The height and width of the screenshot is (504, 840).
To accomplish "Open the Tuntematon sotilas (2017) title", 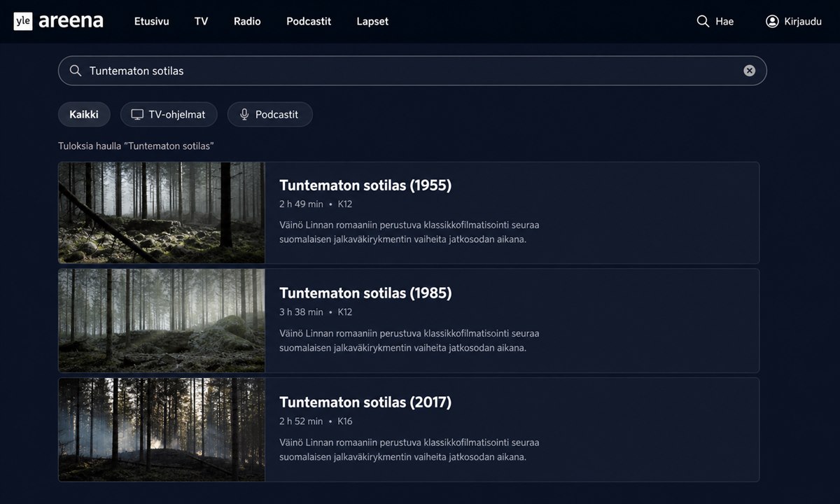I will (365, 402).
